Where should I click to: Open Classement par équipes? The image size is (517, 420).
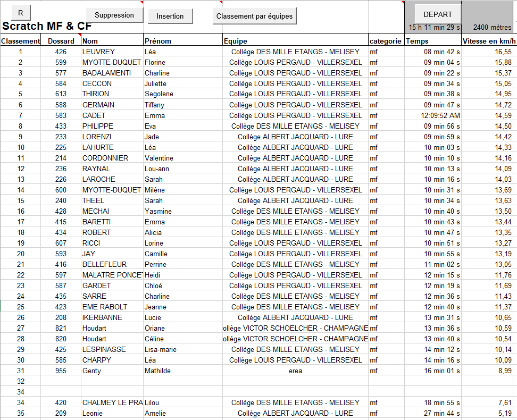[x=255, y=16]
